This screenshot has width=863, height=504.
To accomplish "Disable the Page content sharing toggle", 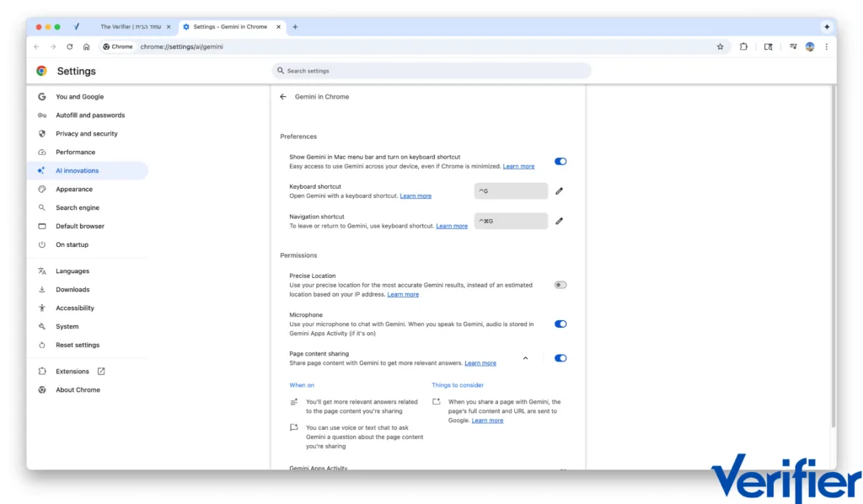I will point(560,358).
